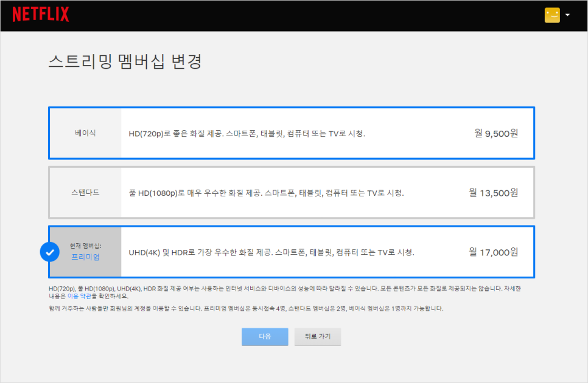The width and height of the screenshot is (588, 383).
Task: Click the 스트리밍 멤버십 변경 heading
Action: point(125,62)
